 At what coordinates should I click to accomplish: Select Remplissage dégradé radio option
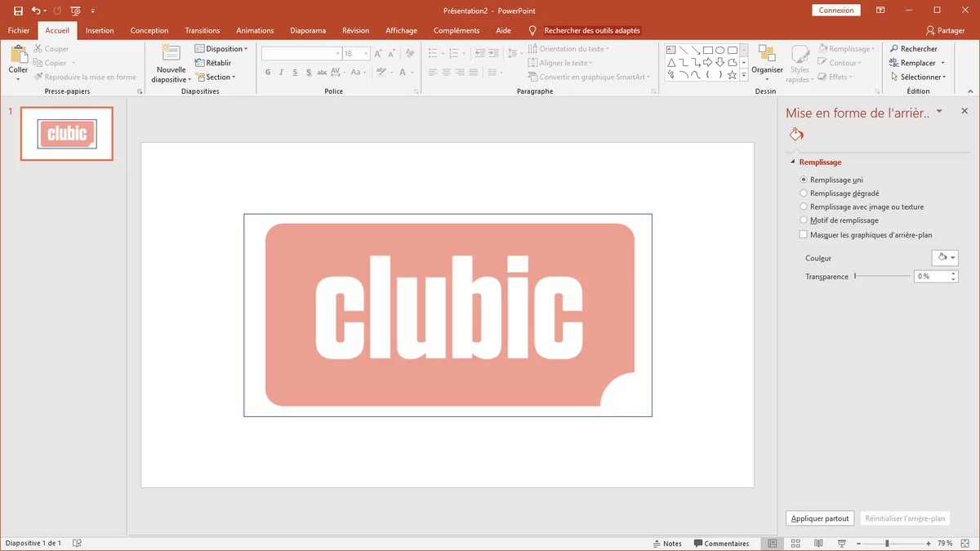click(804, 193)
